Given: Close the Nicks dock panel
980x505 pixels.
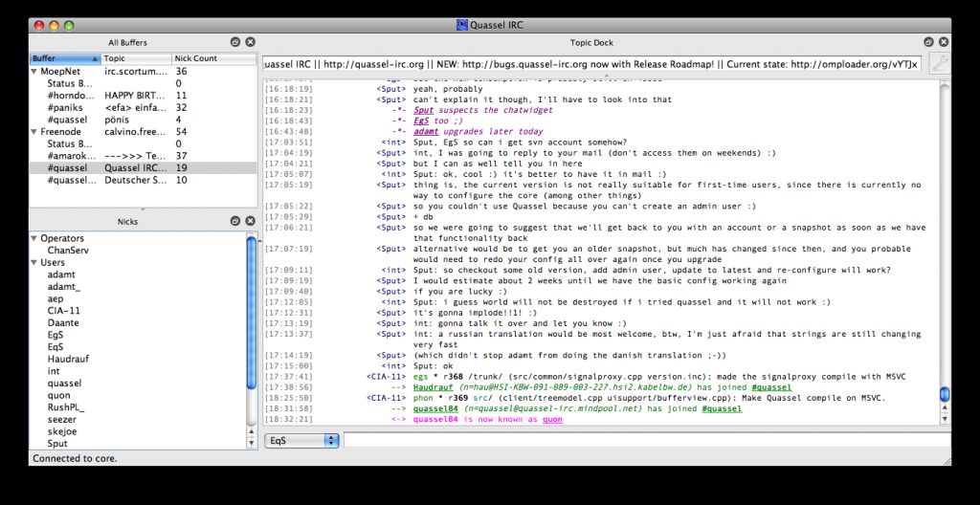Looking at the screenshot, I should click(250, 221).
